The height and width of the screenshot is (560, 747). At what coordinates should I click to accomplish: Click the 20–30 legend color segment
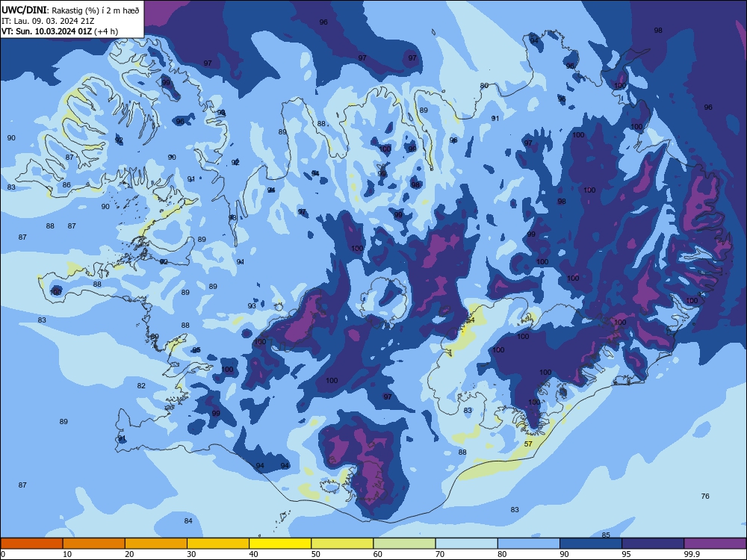coord(156,544)
